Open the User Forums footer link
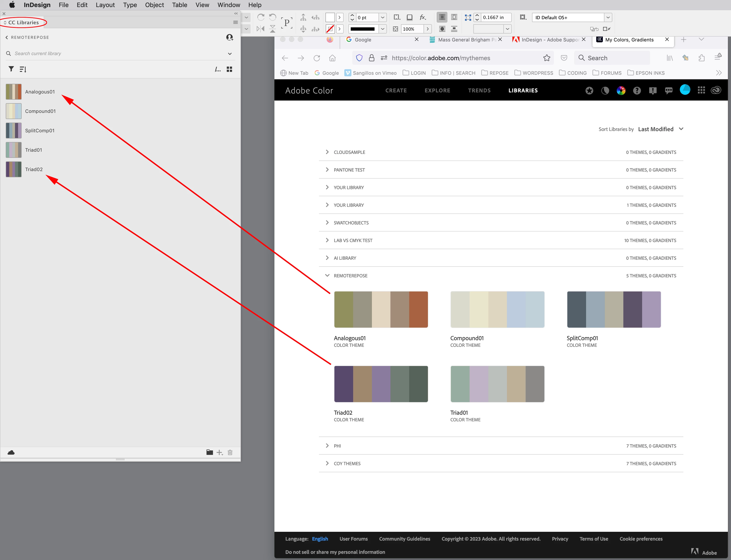The height and width of the screenshot is (560, 731). tap(354, 539)
